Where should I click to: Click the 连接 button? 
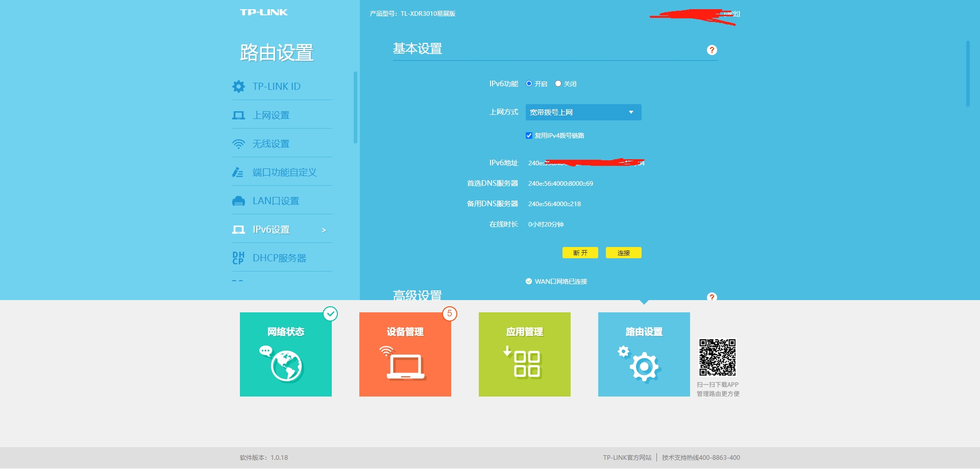624,253
